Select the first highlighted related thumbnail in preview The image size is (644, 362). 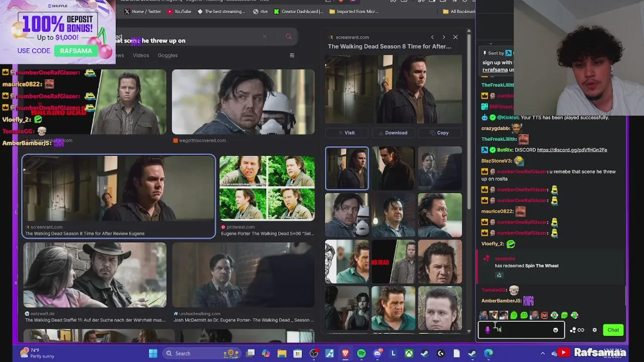tap(347, 168)
